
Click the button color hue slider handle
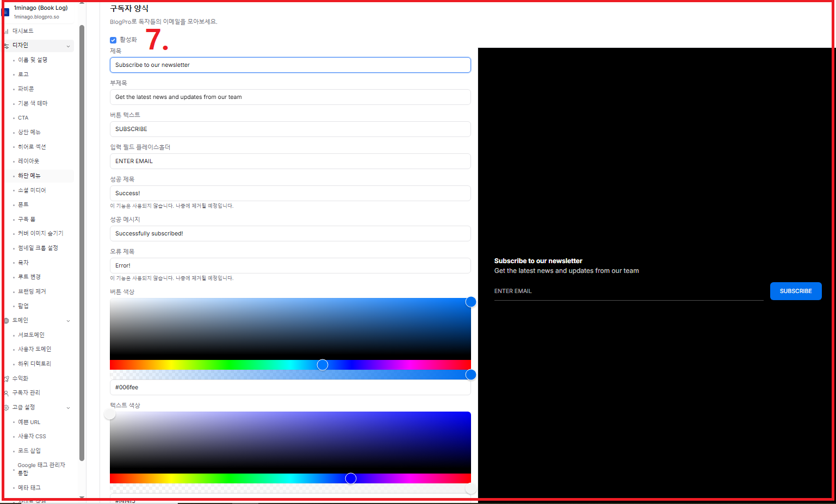323,365
